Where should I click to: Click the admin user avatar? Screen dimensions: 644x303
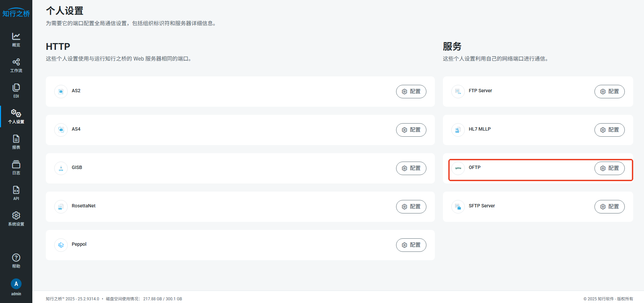pos(16,284)
